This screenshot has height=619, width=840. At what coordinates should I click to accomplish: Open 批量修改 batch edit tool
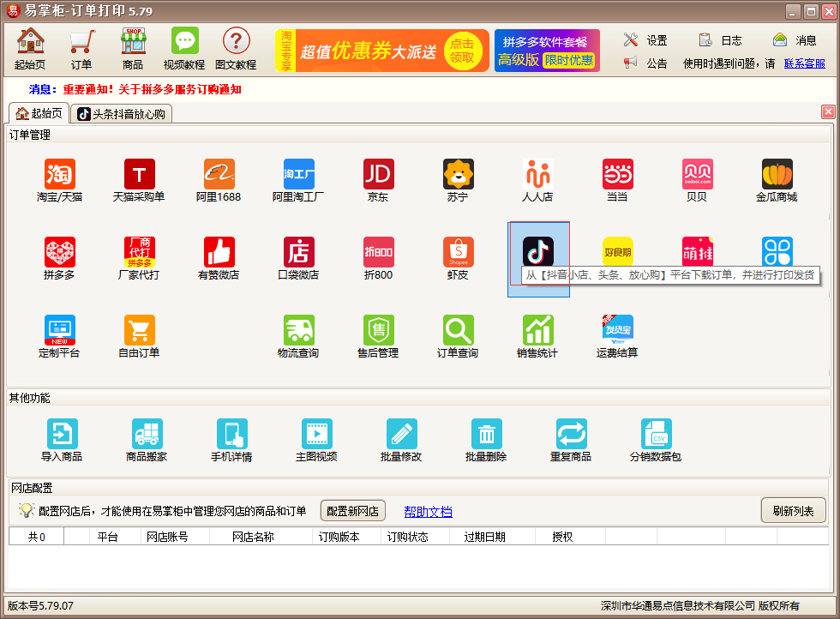[x=401, y=441]
